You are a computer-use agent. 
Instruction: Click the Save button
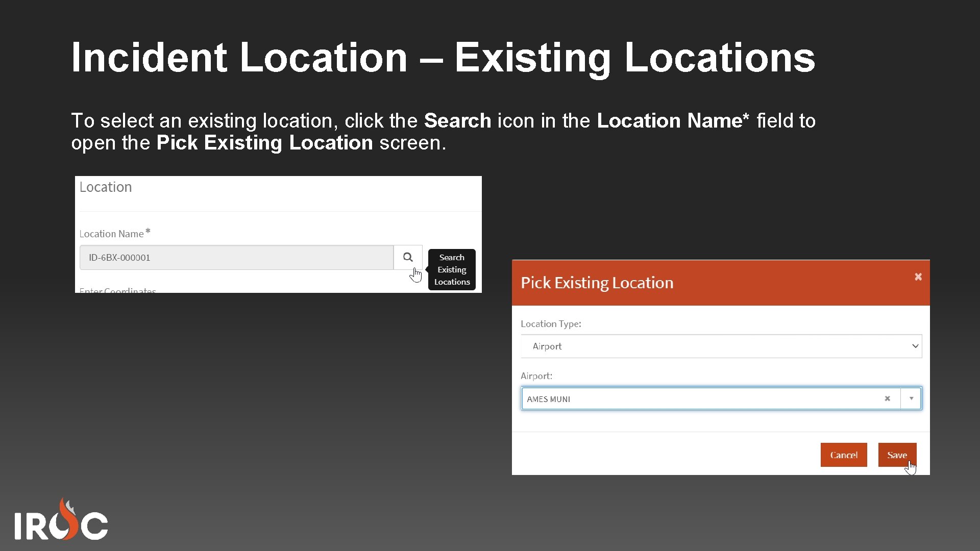(x=897, y=455)
